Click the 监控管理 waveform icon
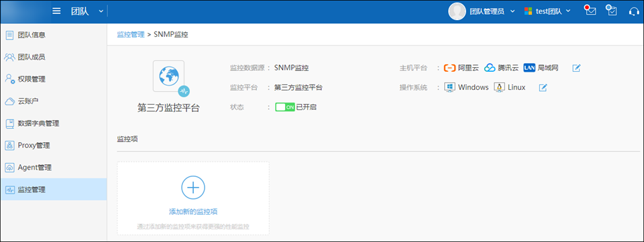Viewport: 644px width, 242px height. tap(9, 190)
